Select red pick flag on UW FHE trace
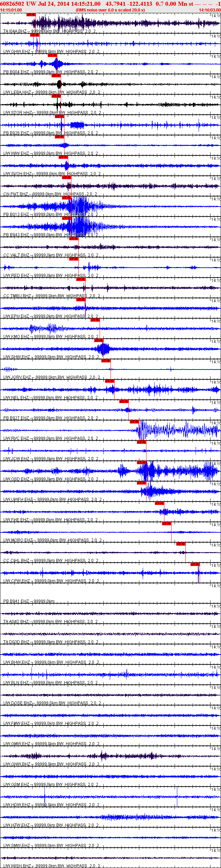 pos(159,503)
